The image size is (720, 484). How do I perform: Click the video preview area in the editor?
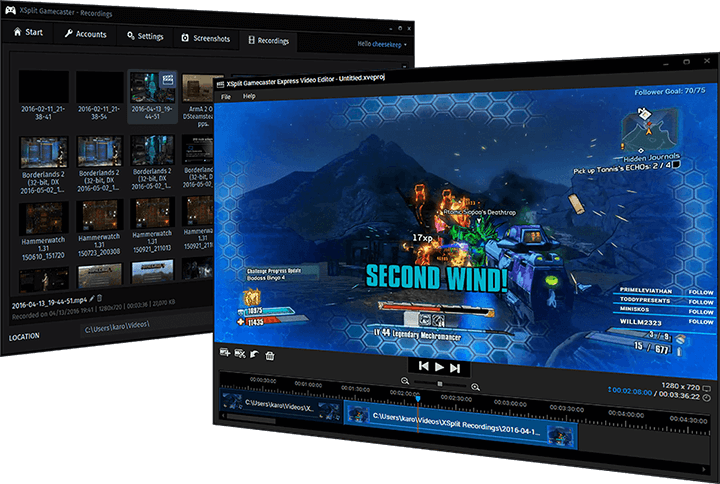(465, 230)
